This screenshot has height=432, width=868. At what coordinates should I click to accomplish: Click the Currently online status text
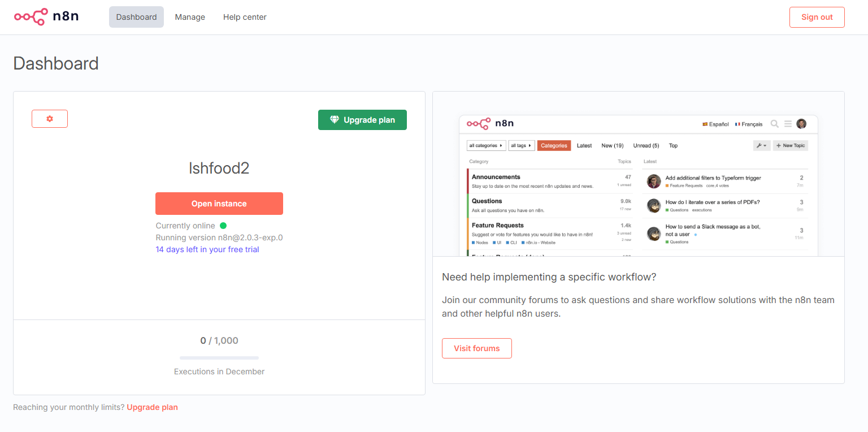[x=185, y=226]
